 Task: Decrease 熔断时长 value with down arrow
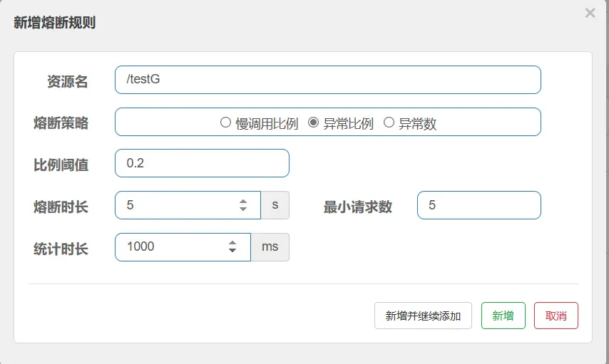(243, 209)
